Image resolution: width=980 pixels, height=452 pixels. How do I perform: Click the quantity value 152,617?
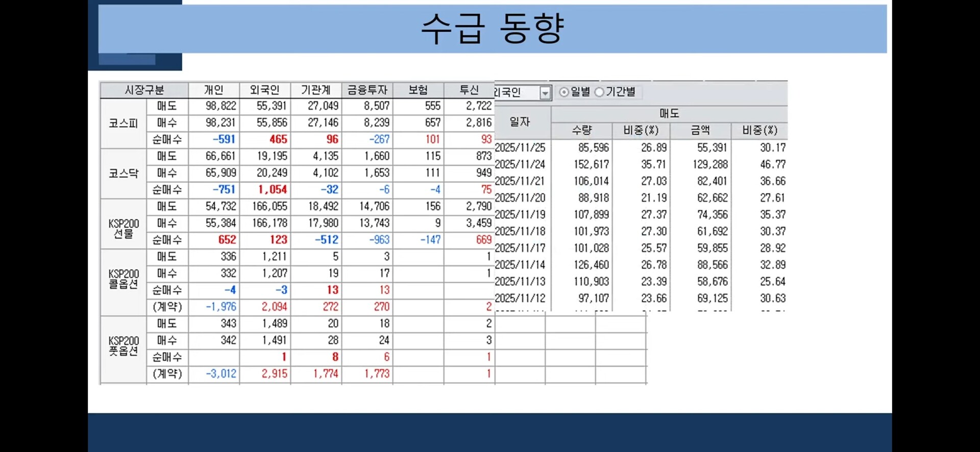pos(592,165)
